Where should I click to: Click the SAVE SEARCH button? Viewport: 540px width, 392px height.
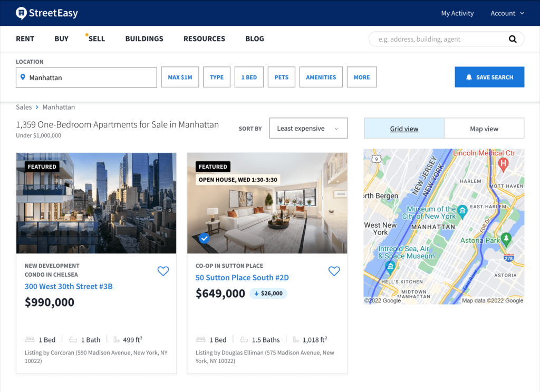pyautogui.click(x=489, y=77)
